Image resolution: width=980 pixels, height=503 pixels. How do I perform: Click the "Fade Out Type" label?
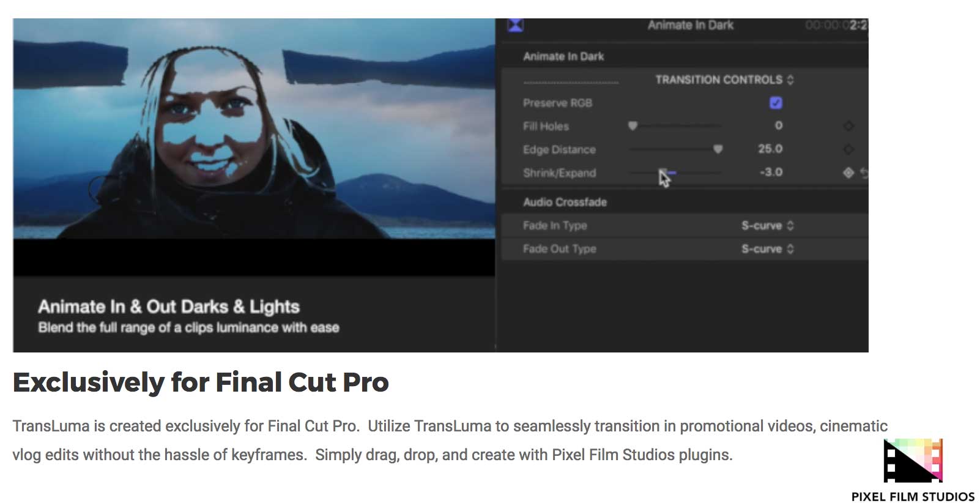pyautogui.click(x=559, y=248)
